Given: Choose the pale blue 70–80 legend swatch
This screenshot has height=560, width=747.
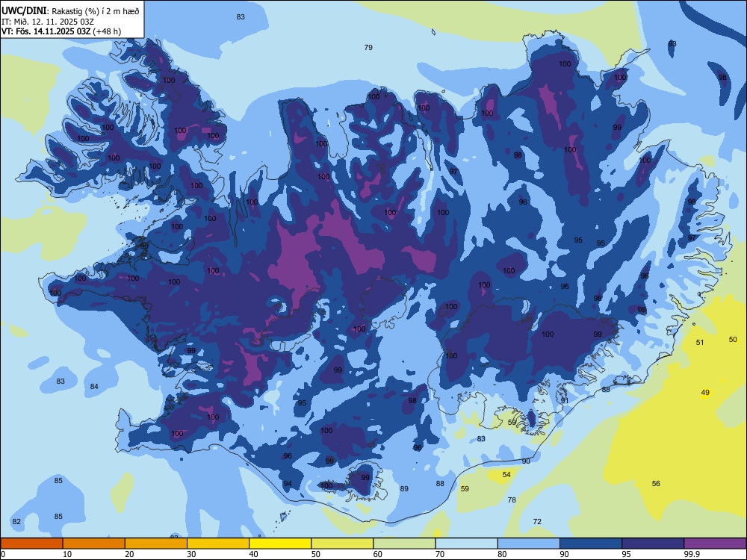Looking at the screenshot, I should point(466,544).
